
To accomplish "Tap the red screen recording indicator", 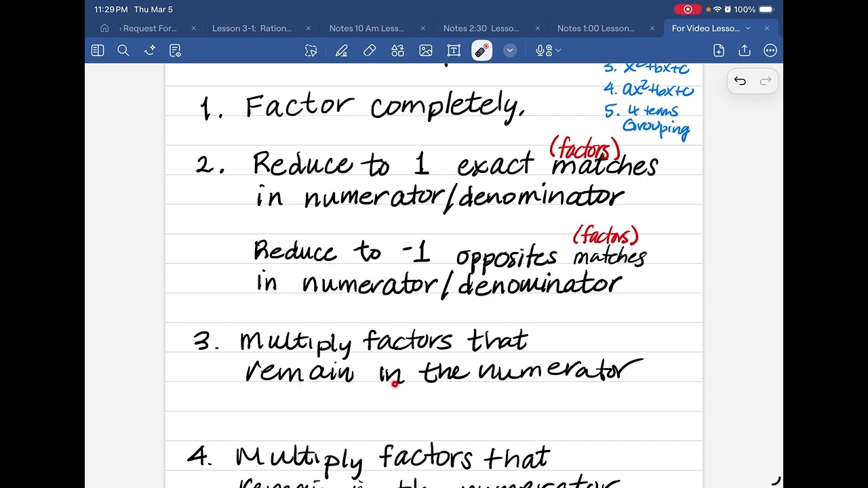I will click(x=688, y=9).
